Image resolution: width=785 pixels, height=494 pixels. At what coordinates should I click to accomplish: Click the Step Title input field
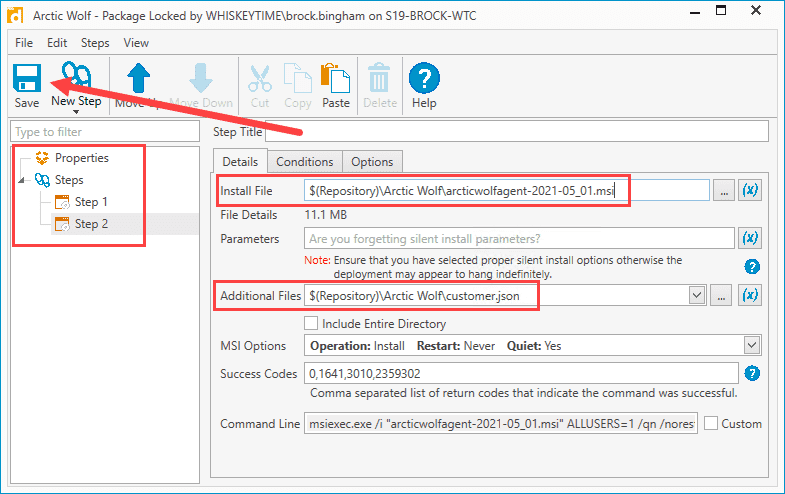pyautogui.click(x=517, y=132)
